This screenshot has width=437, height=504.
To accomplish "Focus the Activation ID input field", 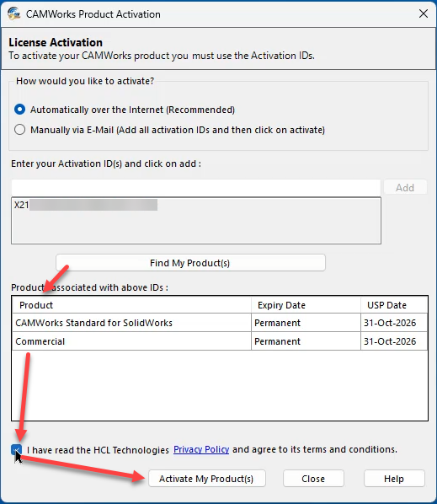I will point(196,187).
